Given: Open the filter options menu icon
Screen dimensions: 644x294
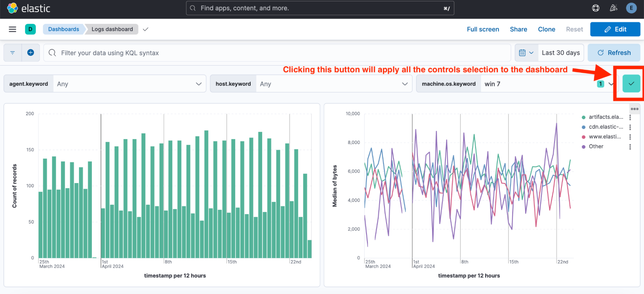Looking at the screenshot, I should pyautogui.click(x=13, y=53).
